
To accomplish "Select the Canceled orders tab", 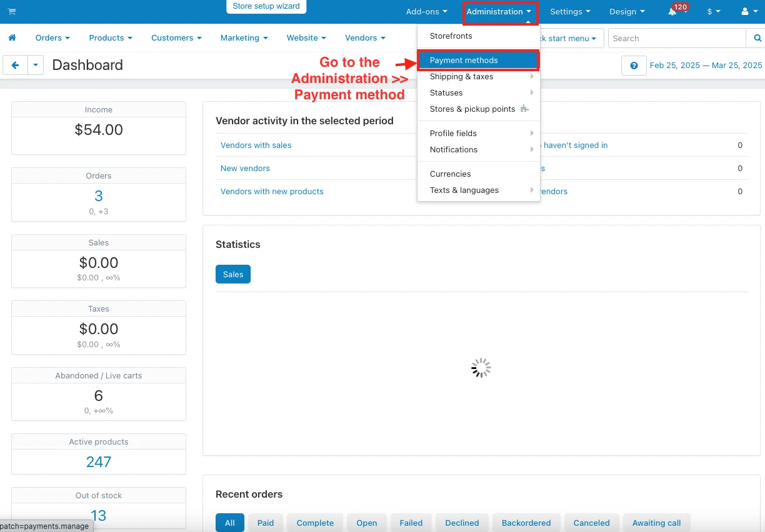I will (591, 523).
